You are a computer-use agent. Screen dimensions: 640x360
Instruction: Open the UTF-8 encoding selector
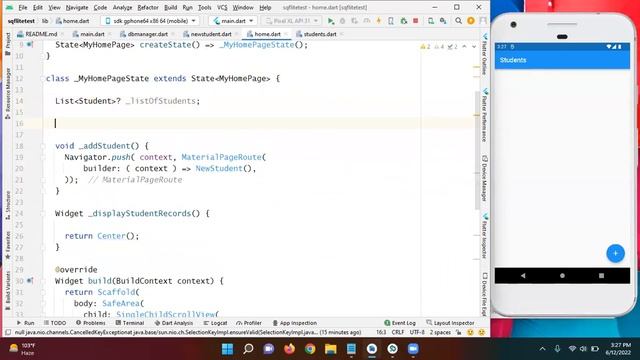(x=417, y=332)
